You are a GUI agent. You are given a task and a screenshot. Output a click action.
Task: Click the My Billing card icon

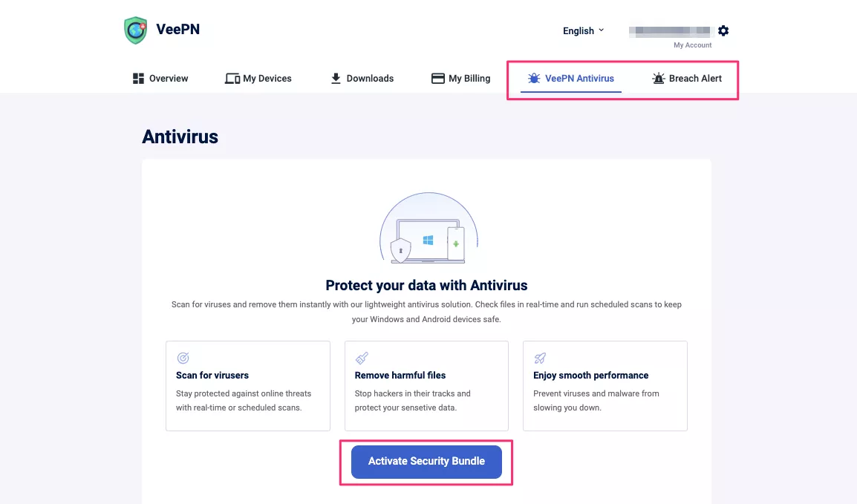pos(438,79)
